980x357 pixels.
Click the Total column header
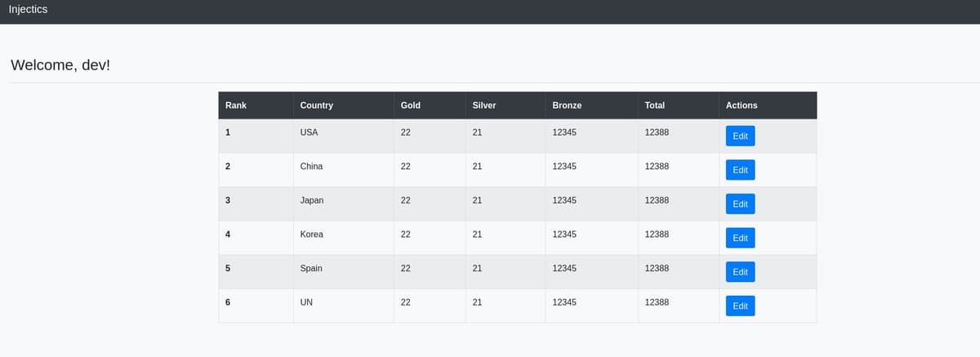pyautogui.click(x=654, y=105)
